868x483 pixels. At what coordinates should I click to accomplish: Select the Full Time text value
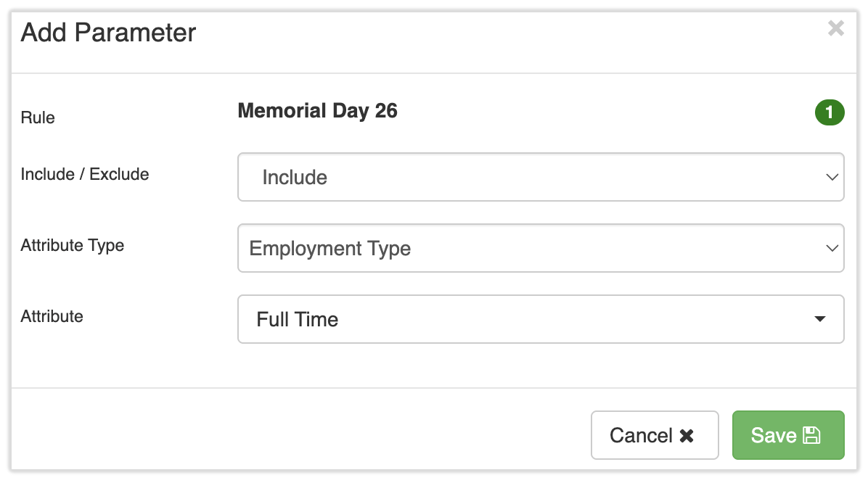click(298, 320)
